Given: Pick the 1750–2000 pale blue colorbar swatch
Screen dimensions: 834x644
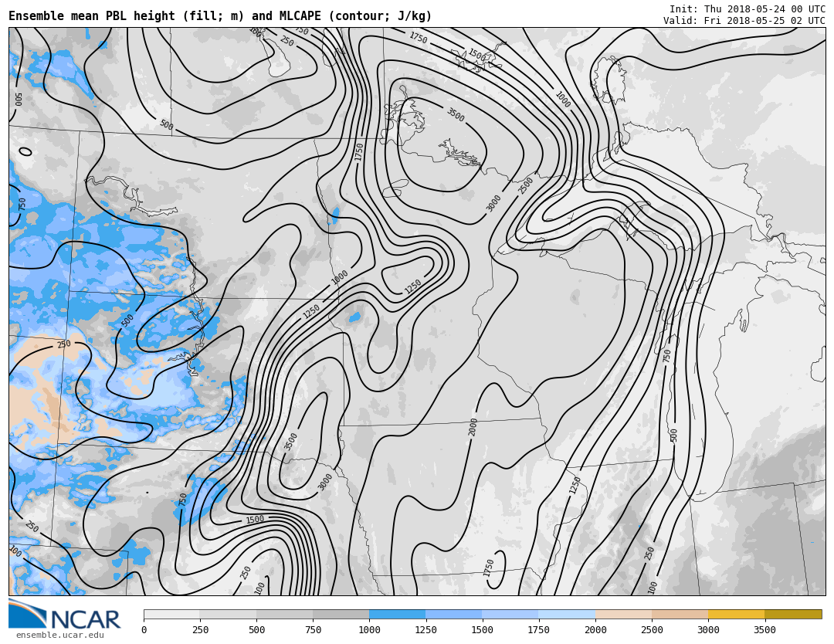Looking at the screenshot, I should (x=567, y=615).
